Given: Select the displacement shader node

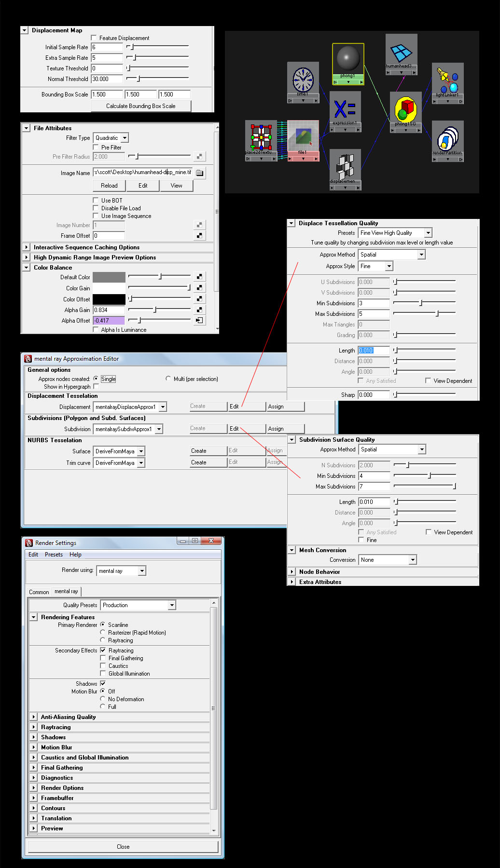Looking at the screenshot, I should coord(345,169).
